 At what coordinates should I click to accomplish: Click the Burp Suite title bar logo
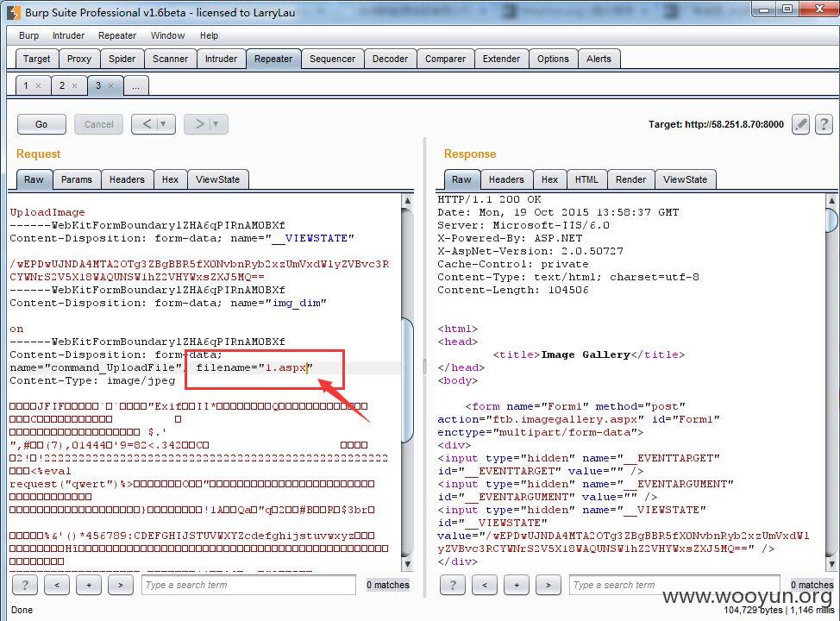(x=14, y=11)
